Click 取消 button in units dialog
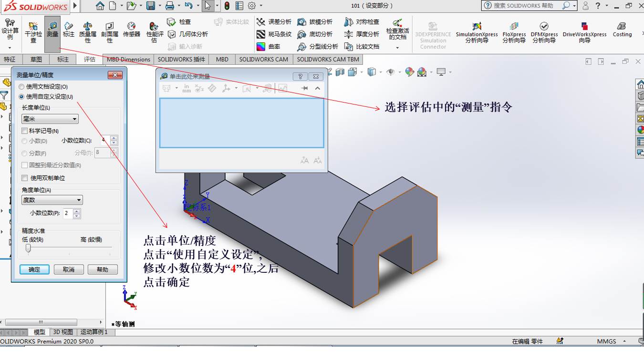Viewport: 644px width, 362px height. [69, 269]
